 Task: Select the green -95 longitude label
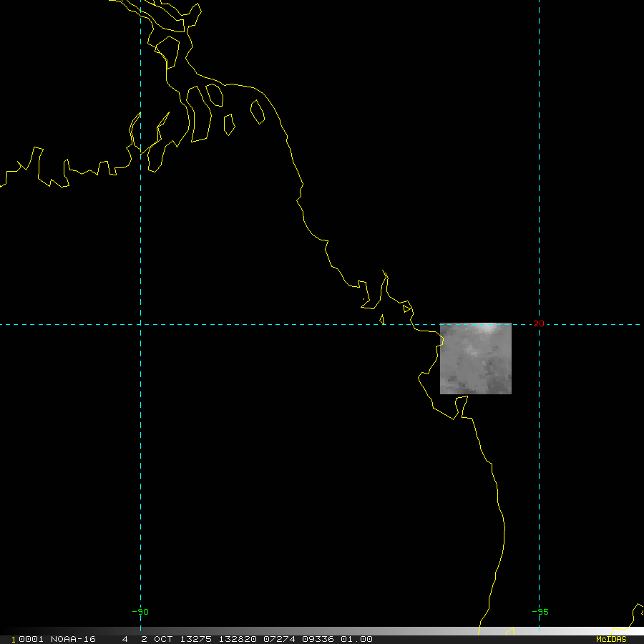(x=540, y=612)
